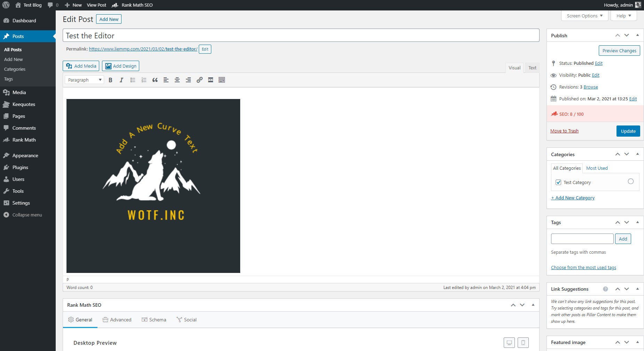Insert a numbered list

point(144,80)
